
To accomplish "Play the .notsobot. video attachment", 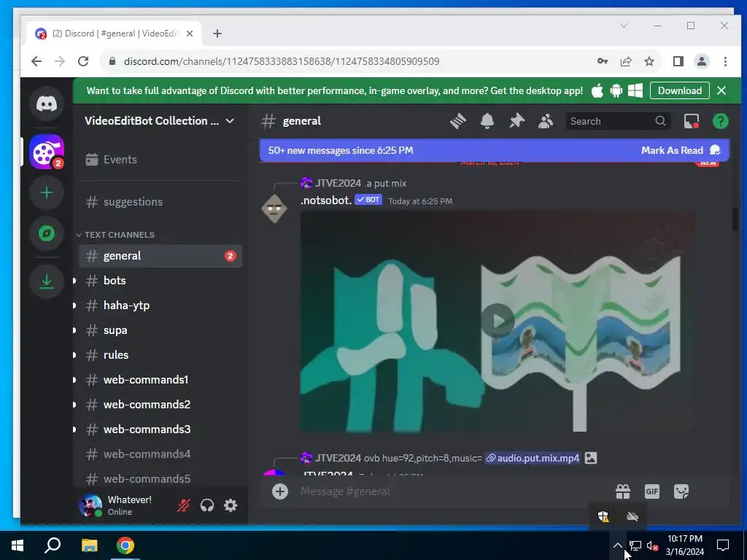I will 498,321.
